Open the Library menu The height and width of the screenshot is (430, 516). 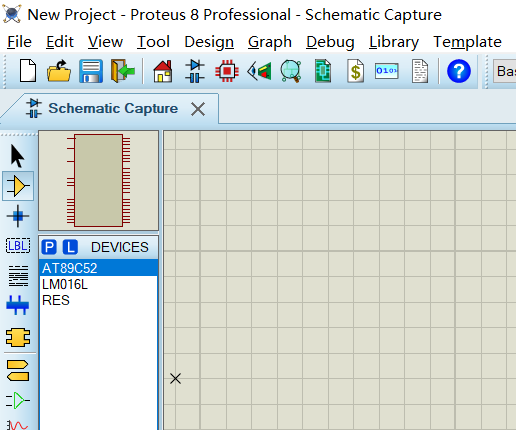pos(394,42)
